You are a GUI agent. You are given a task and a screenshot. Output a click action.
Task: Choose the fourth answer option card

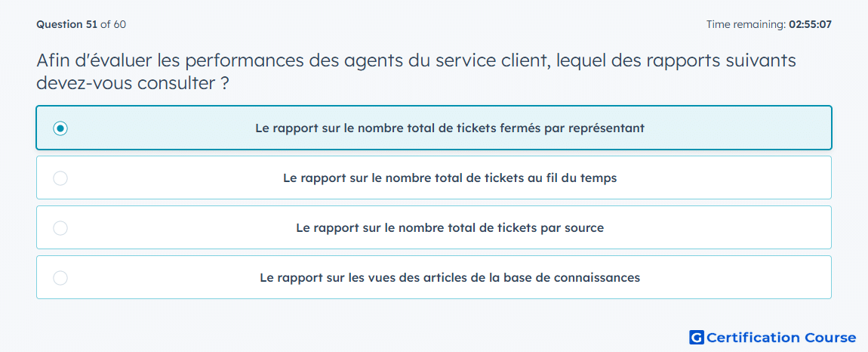click(x=434, y=278)
